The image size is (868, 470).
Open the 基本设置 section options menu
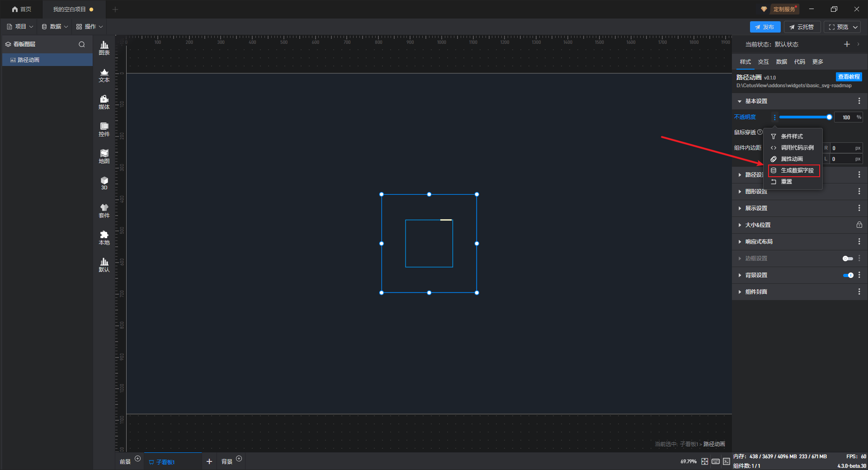tap(859, 101)
